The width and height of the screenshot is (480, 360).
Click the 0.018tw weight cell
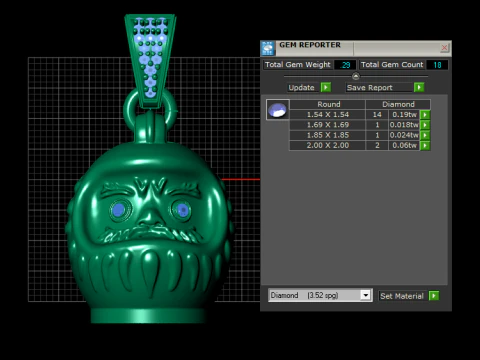click(404, 125)
